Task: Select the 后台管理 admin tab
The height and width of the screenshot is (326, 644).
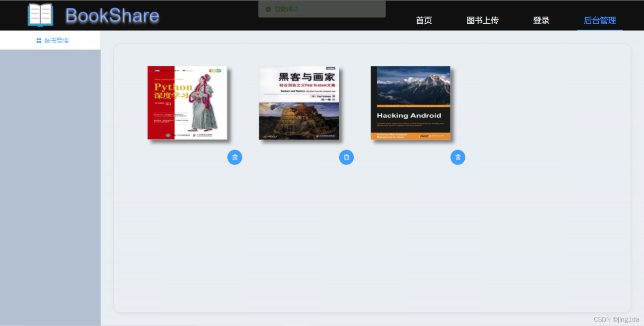Action: click(x=600, y=21)
